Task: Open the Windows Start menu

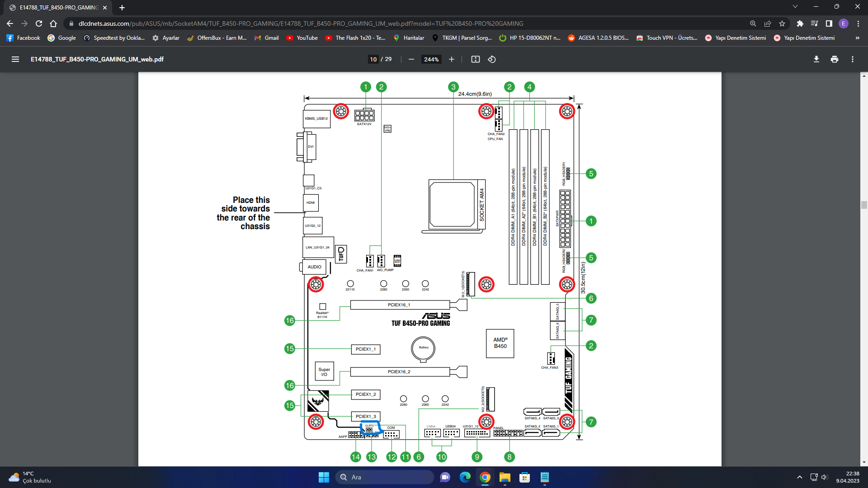Action: tap(324, 477)
